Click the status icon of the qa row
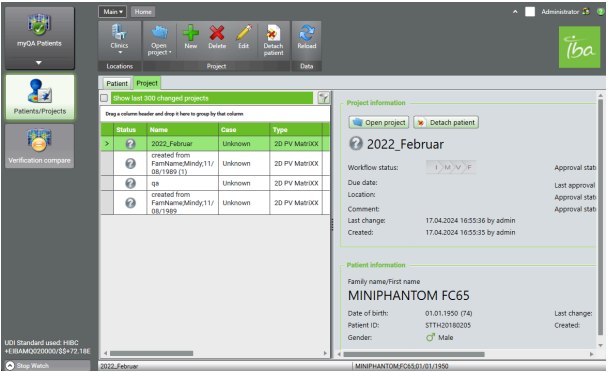The height and width of the screenshot is (372, 608). 130,183
